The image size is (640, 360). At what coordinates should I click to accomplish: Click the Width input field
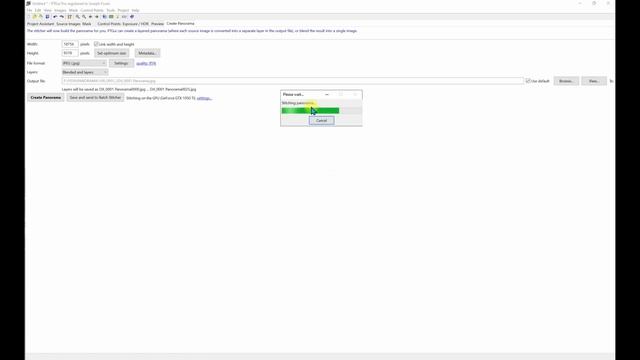click(x=70, y=44)
